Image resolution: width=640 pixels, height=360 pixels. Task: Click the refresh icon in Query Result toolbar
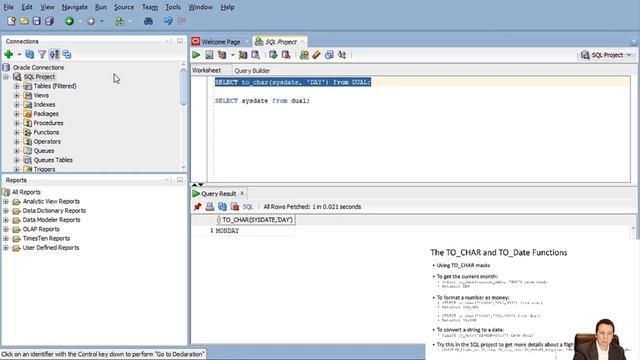(222, 207)
